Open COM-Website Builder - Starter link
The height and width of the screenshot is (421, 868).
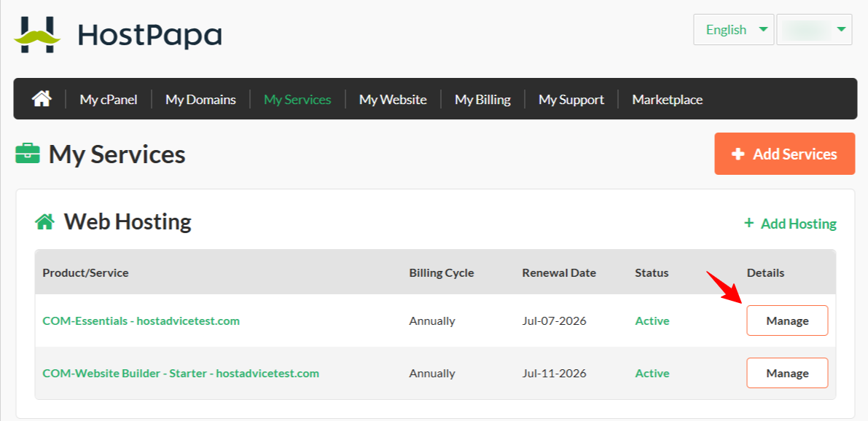pos(181,374)
